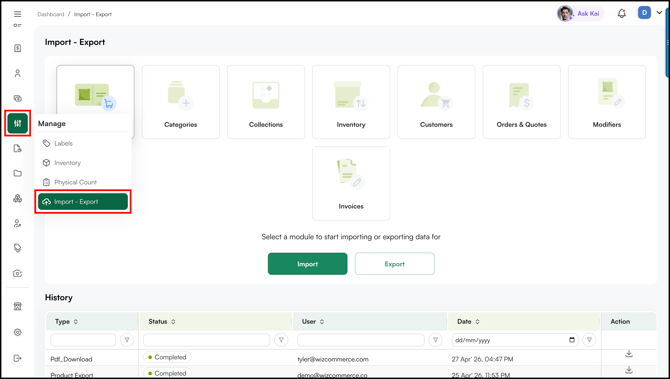670x379 pixels.
Task: Choose the Customers module card
Action: (436, 102)
